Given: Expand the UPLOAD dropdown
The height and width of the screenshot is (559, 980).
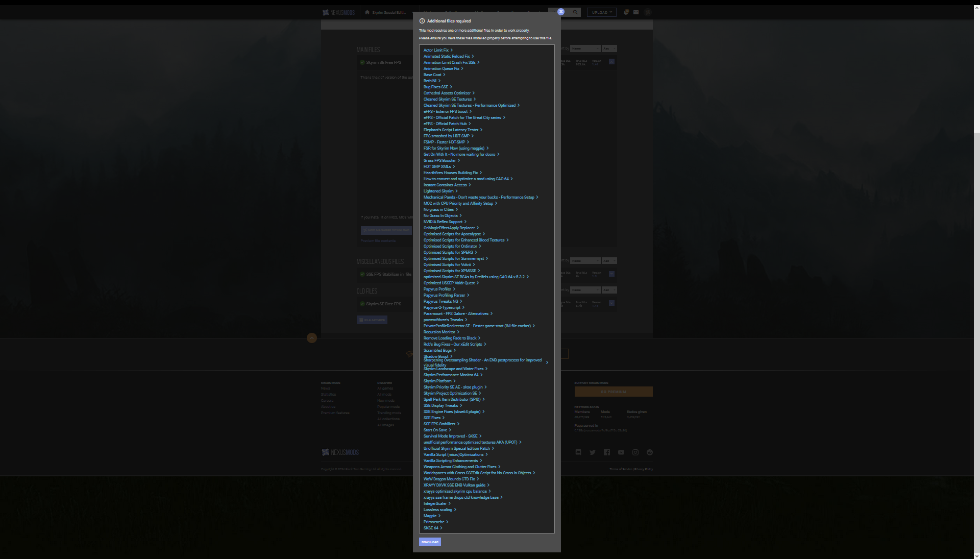Looking at the screenshot, I should click(602, 12).
